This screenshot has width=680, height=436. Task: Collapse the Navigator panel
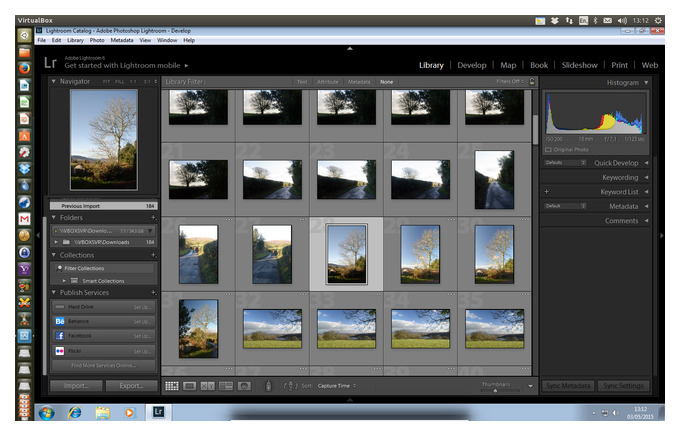pos(54,81)
